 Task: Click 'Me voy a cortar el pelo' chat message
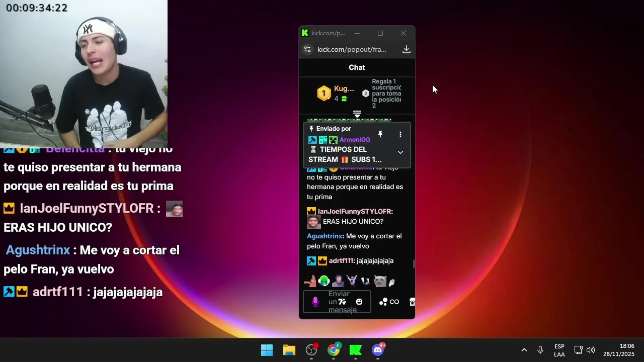355,241
